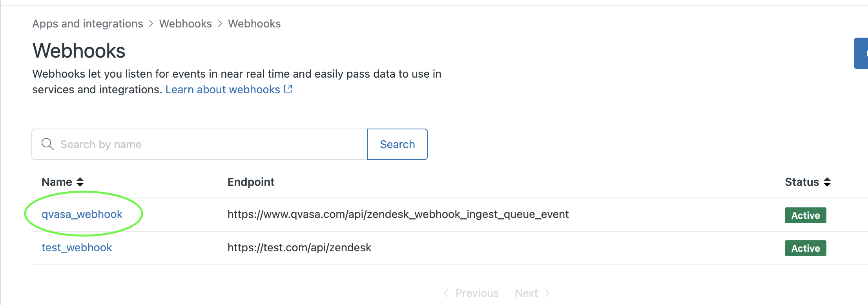
Task: Sort table by Name column arrows
Action: (80, 182)
